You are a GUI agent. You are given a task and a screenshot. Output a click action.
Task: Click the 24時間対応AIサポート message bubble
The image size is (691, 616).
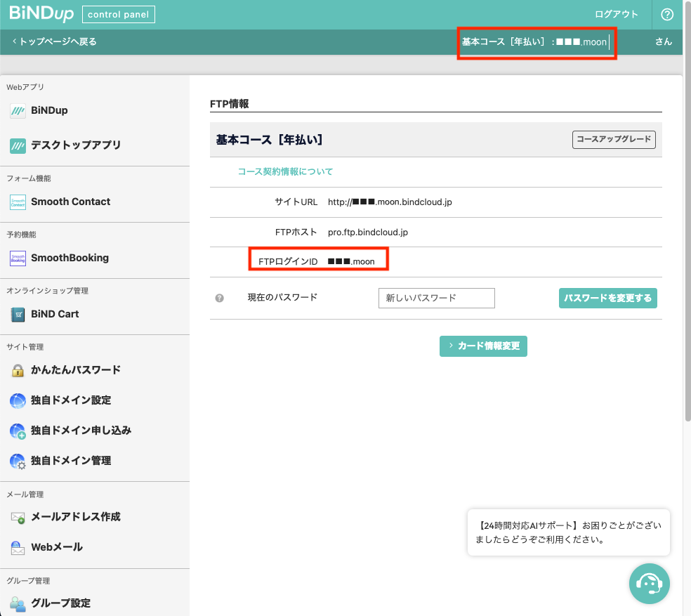(x=569, y=532)
